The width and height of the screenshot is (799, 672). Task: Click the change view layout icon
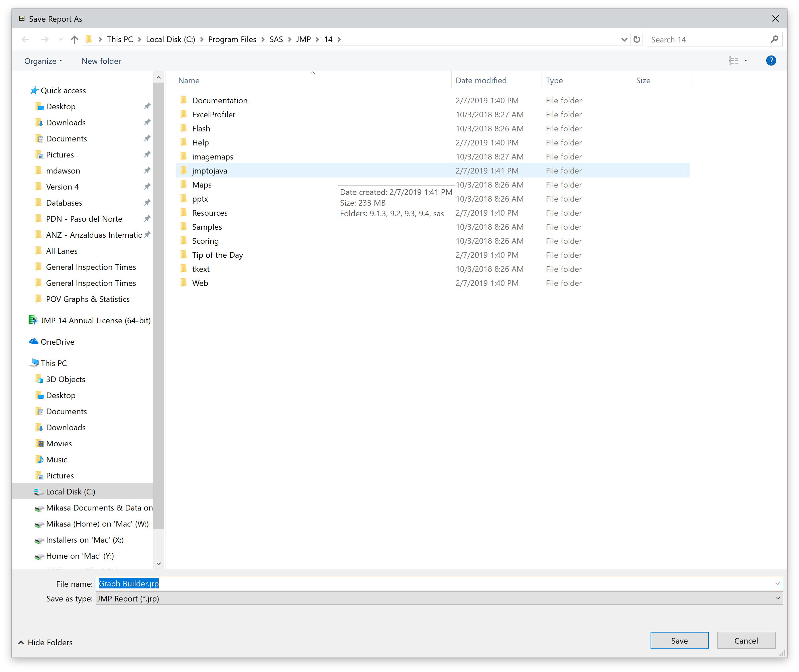click(733, 61)
